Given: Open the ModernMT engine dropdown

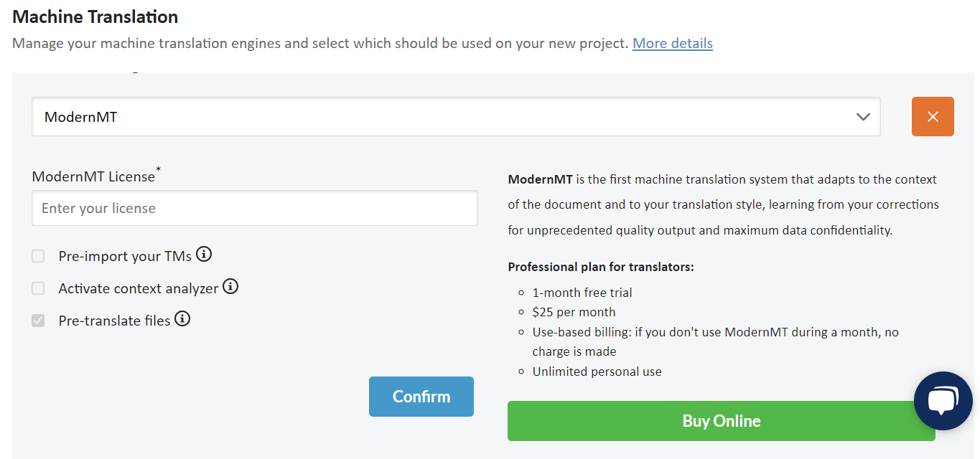Looking at the screenshot, I should (456, 117).
